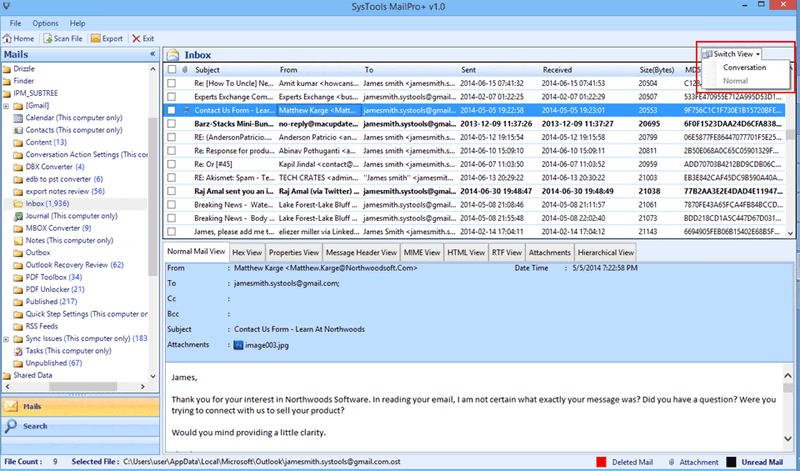The image size is (800, 471).
Task: Click the Search magnifier icon
Action: (x=10, y=426)
